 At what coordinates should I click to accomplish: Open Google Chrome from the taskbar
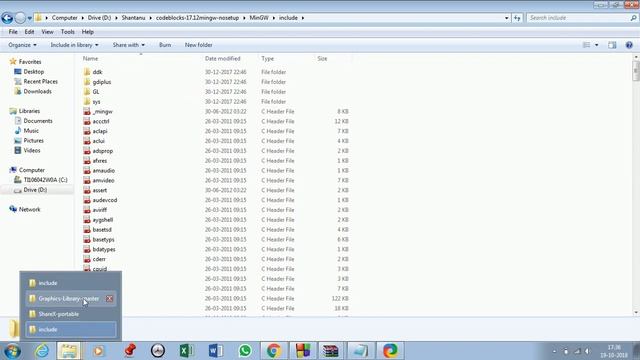274,351
